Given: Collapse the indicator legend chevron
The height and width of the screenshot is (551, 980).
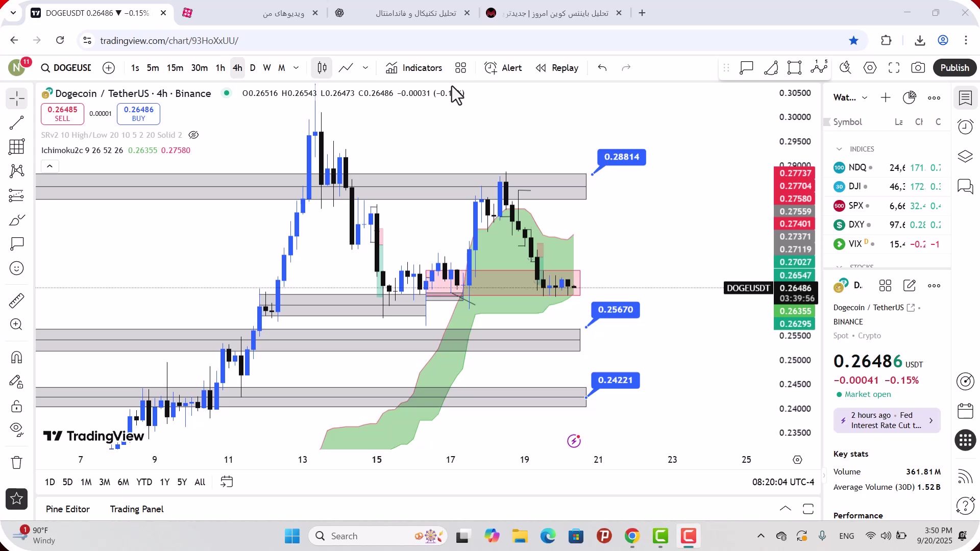Looking at the screenshot, I should (50, 166).
